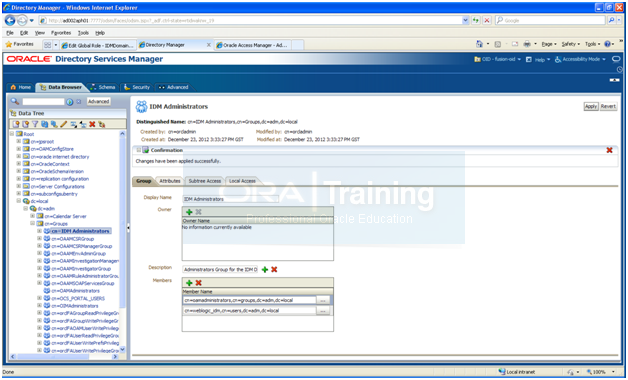
Task: Delete the description using the red X icon
Action: [x=274, y=269]
